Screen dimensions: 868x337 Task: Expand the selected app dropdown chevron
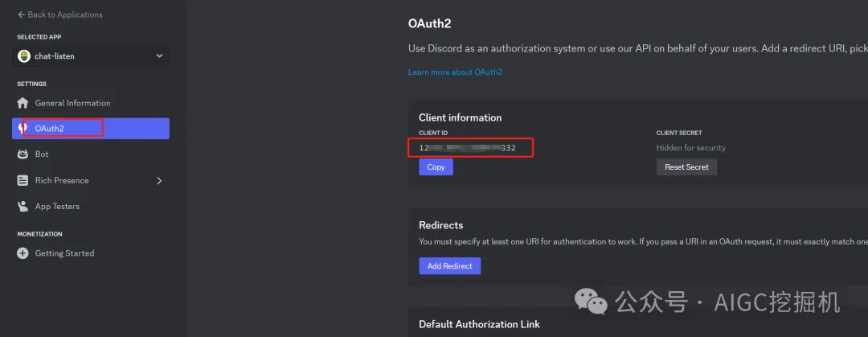[x=159, y=56]
